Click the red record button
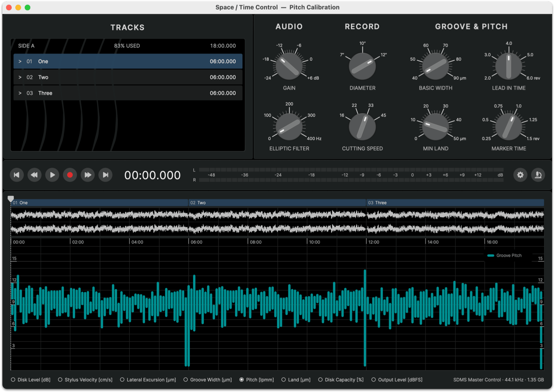554x392 pixels. [70, 175]
